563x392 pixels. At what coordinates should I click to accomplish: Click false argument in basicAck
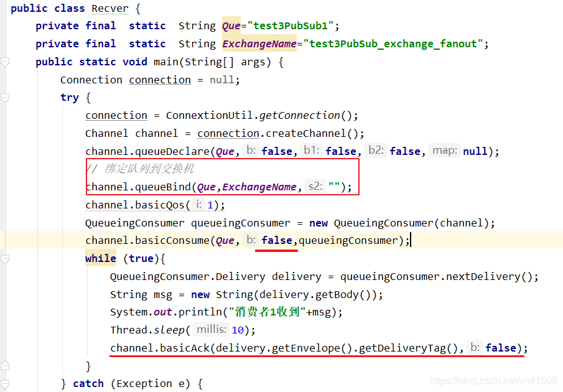coord(501,348)
